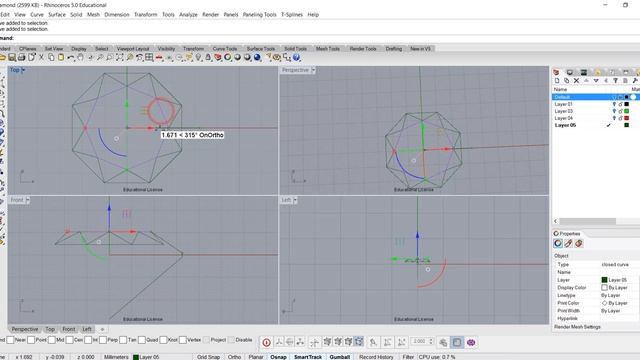Click the red car Set View icon
The width and height of the screenshot is (640, 360).
[x=159, y=58]
